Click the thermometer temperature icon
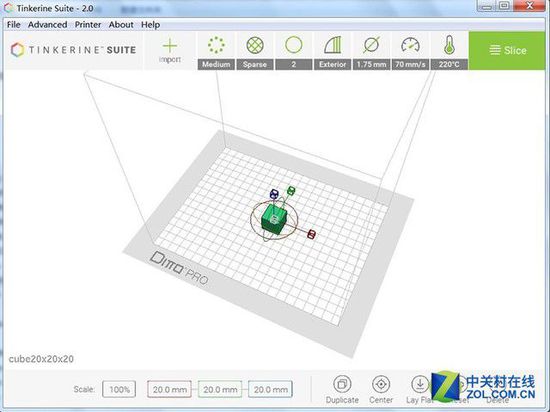Image resolution: width=550 pixels, height=412 pixels. [449, 45]
